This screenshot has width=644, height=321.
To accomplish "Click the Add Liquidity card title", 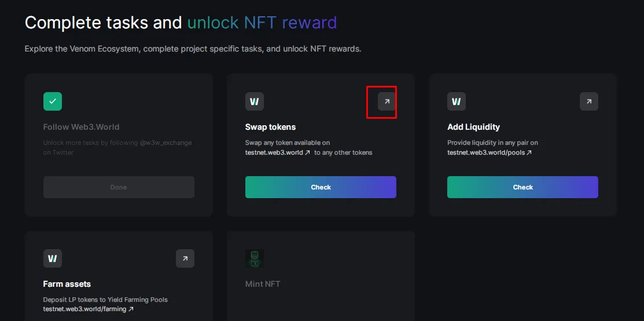I will (473, 127).
